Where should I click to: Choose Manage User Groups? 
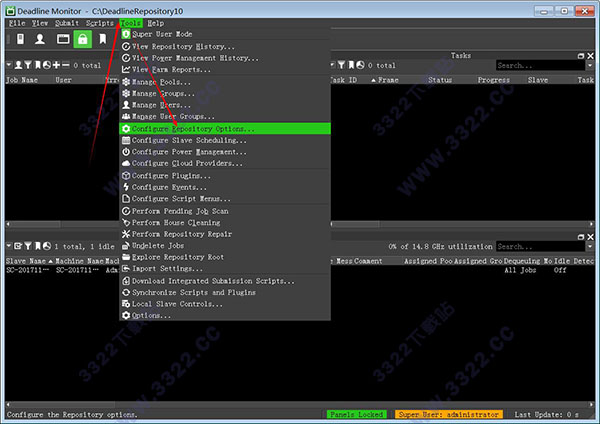pos(225,116)
